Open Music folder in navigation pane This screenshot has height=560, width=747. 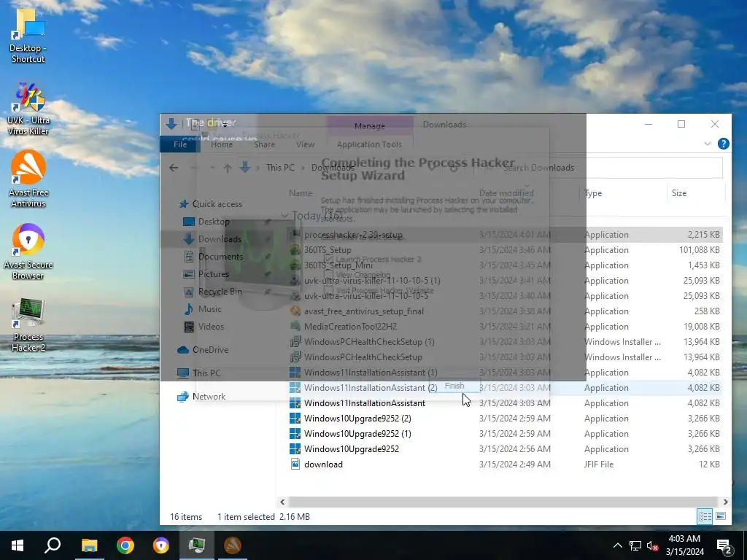pos(203,309)
